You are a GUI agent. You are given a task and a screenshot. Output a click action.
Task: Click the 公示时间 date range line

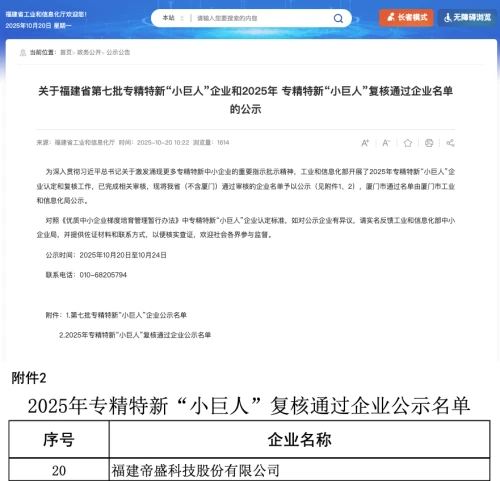(106, 255)
